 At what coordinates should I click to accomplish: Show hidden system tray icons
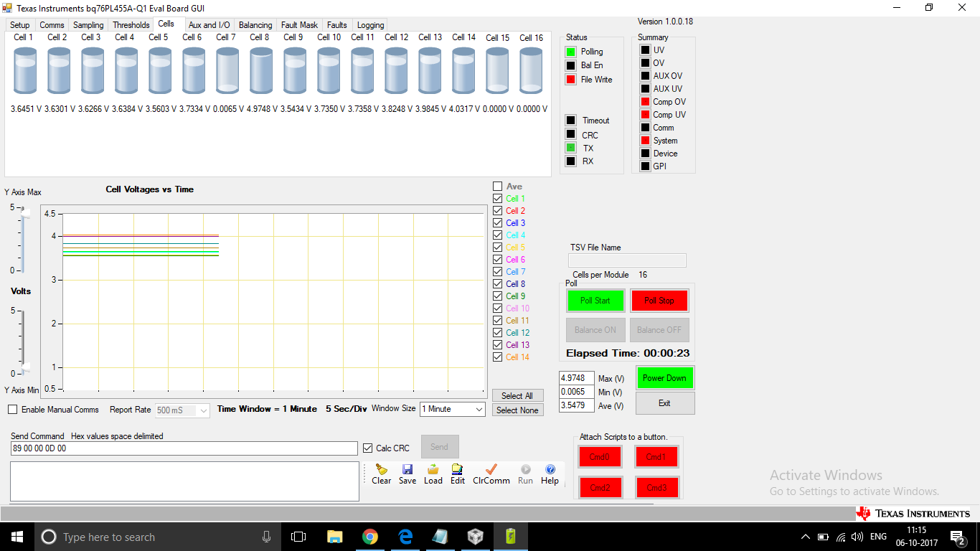[806, 537]
